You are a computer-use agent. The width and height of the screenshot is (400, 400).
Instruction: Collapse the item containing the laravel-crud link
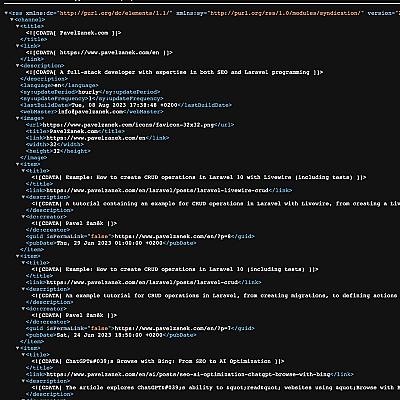coord(17,256)
